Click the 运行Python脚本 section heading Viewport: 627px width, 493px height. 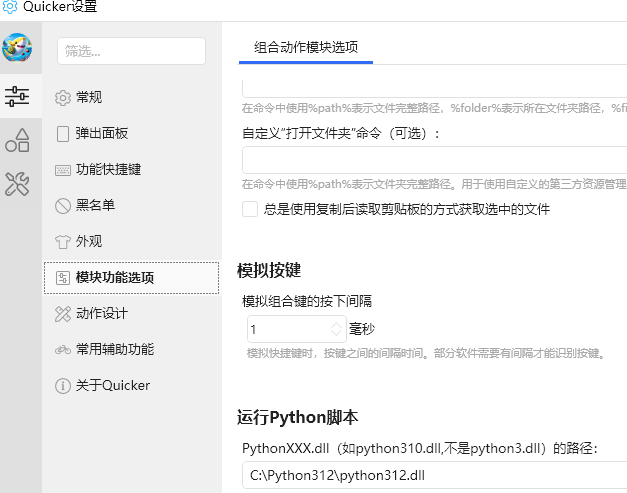(297, 417)
